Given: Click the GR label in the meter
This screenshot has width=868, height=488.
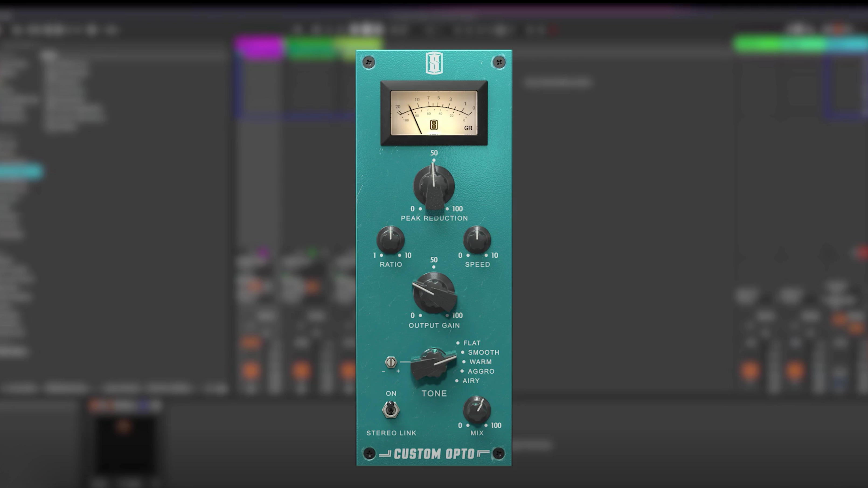Looking at the screenshot, I should [468, 128].
